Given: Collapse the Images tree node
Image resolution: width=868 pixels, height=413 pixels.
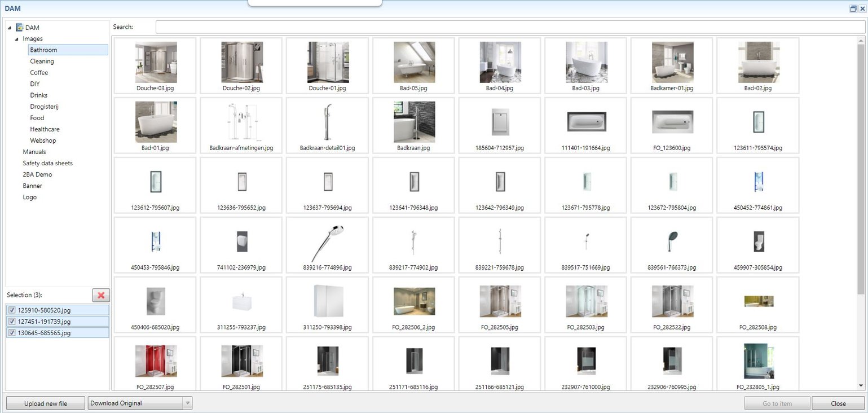Looking at the screenshot, I should coord(16,39).
